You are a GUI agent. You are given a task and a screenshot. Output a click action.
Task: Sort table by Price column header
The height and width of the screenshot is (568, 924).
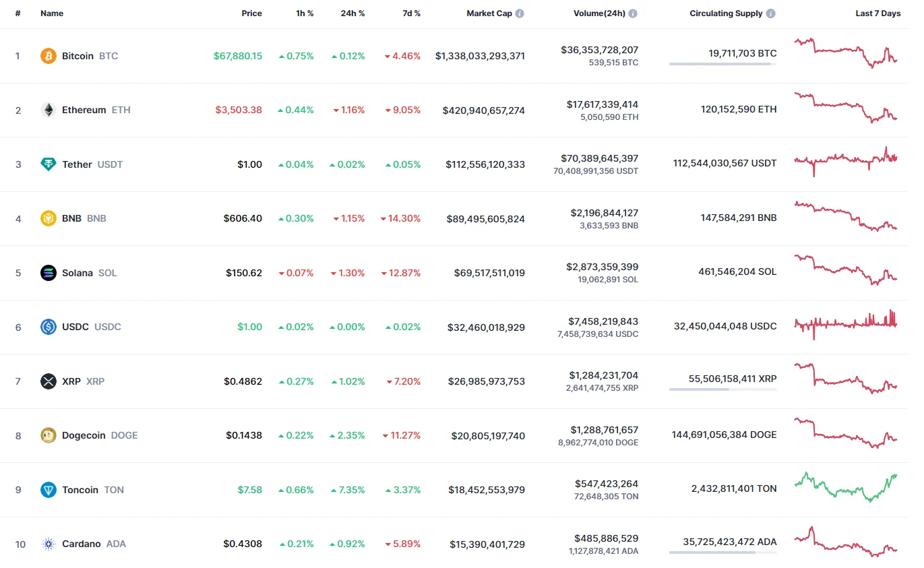coord(251,13)
